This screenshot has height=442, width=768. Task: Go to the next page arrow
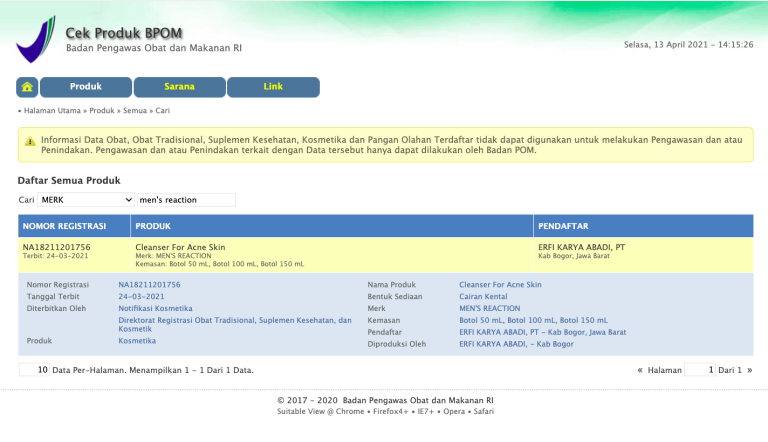point(749,370)
